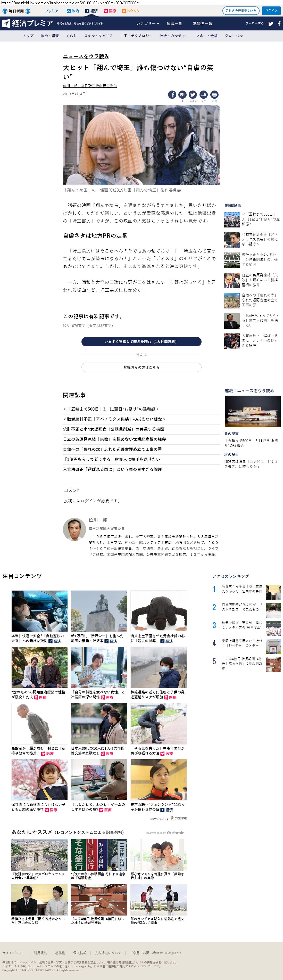Open the 渋沢栄一 statue featured article card
Screen dimensions: 283x980
(x=99, y=617)
